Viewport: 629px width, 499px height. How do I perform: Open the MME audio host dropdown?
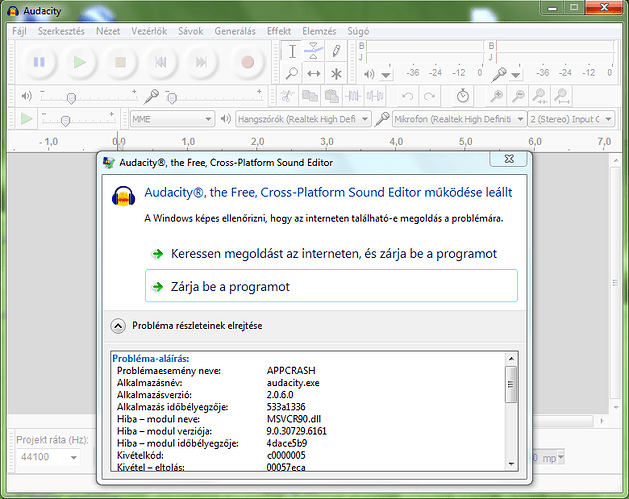176,119
